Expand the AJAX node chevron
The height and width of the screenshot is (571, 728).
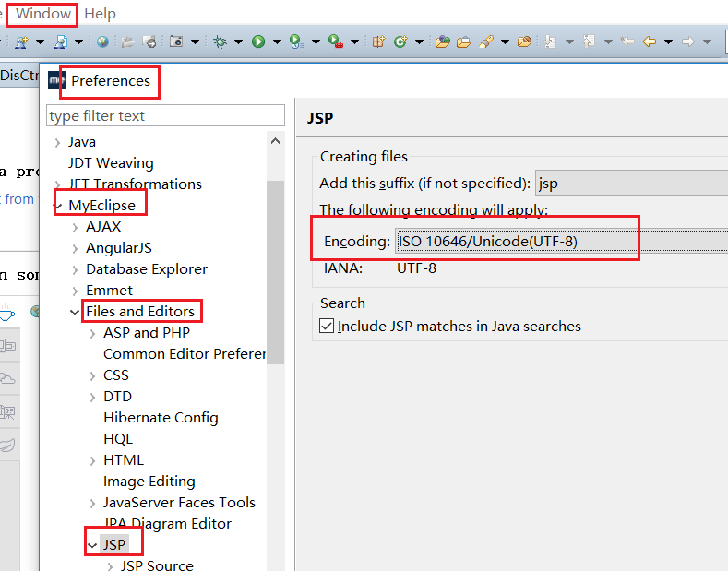76,228
